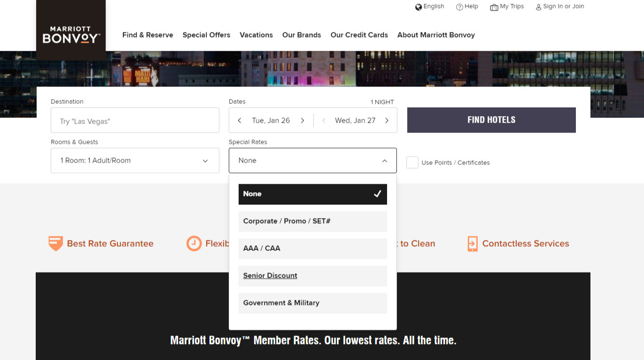Pick the Senior Discount rate option
The width and height of the screenshot is (644, 360).
313,276
